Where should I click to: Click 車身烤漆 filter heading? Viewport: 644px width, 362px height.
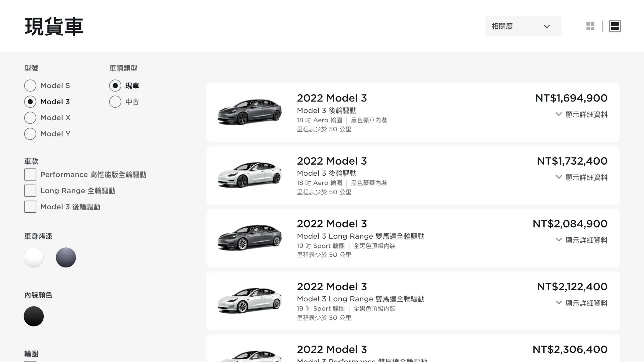pos(38,236)
